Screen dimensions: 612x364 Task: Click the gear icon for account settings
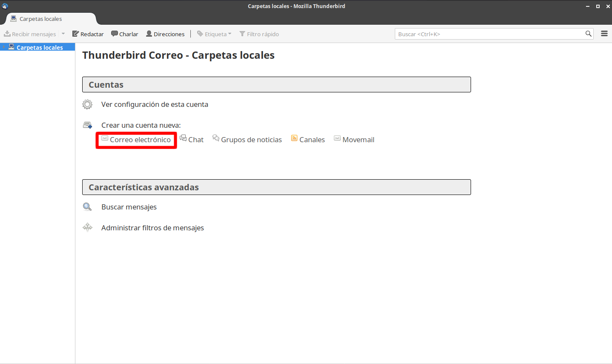(87, 104)
